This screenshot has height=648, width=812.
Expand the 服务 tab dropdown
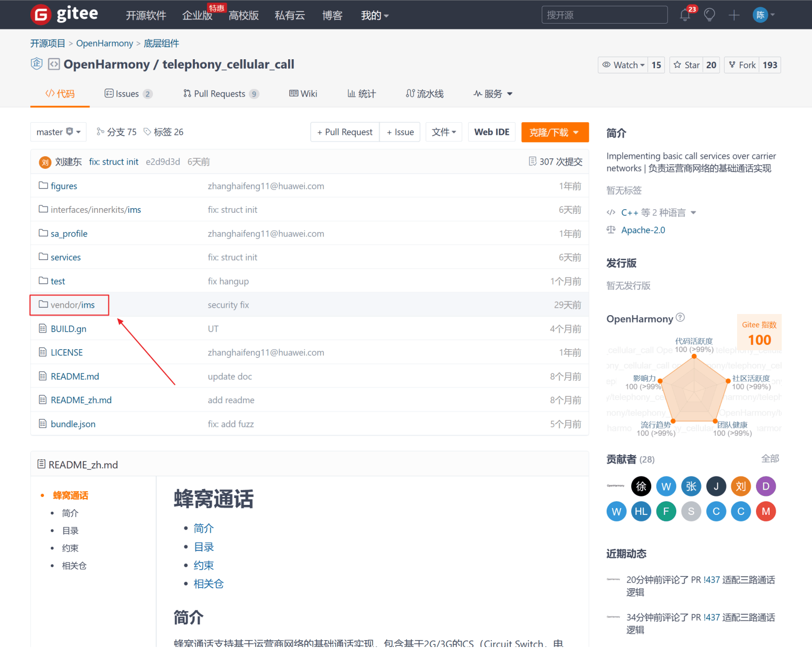click(x=493, y=94)
